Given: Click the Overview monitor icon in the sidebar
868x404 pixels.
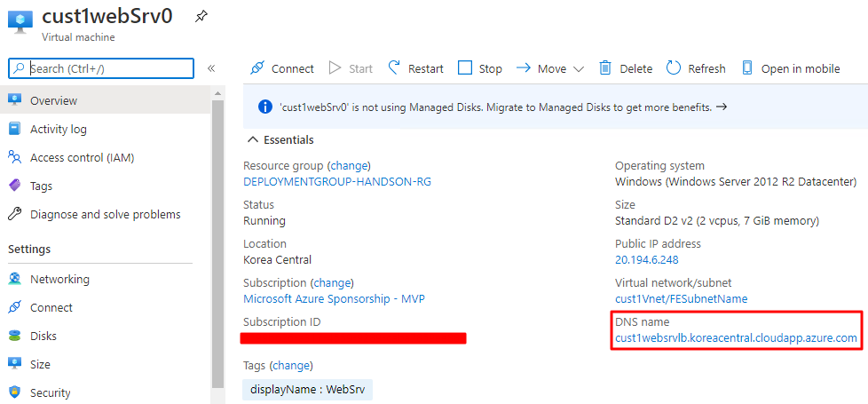Looking at the screenshot, I should point(15,100).
